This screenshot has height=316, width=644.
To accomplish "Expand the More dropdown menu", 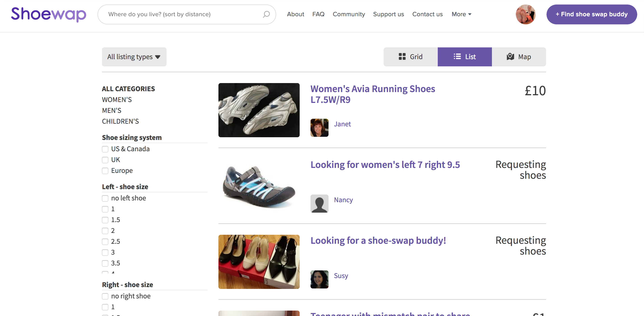I will [461, 14].
